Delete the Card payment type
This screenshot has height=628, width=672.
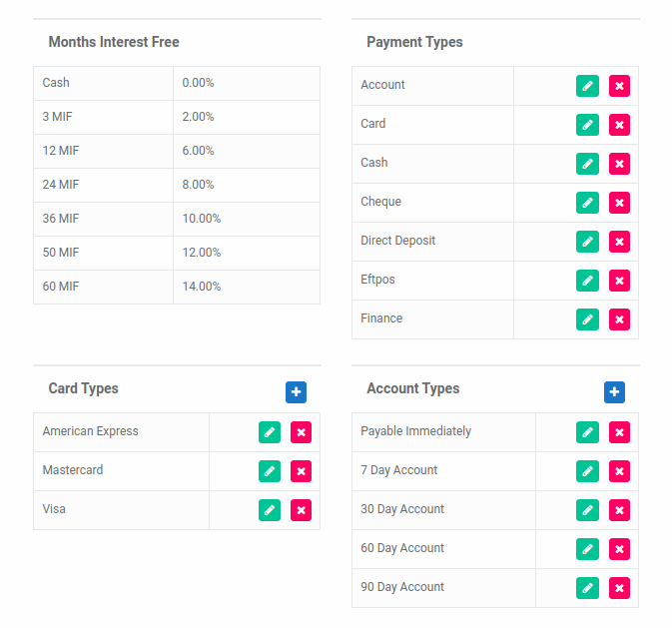point(619,125)
